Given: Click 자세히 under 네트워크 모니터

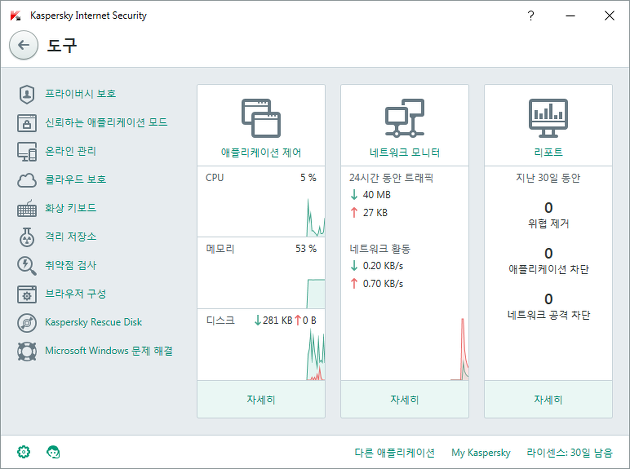Looking at the screenshot, I should [x=405, y=399].
